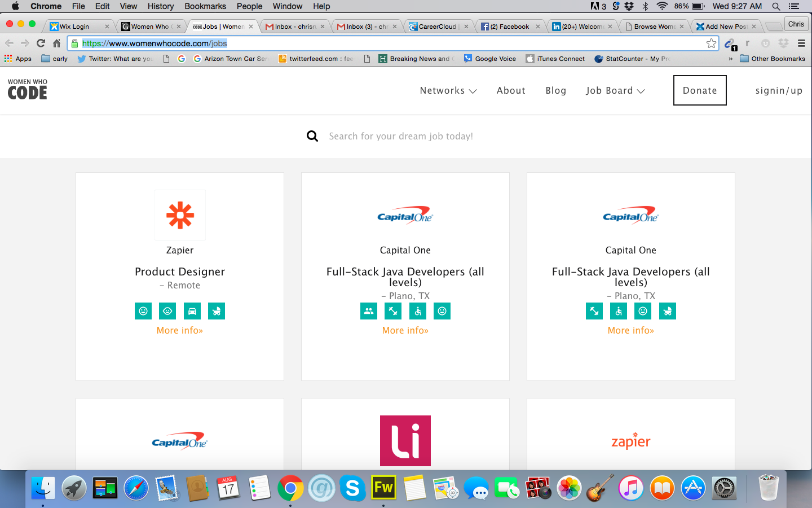The image size is (812, 508).
Task: Click the Zapier company name on the first card
Action: click(x=180, y=250)
